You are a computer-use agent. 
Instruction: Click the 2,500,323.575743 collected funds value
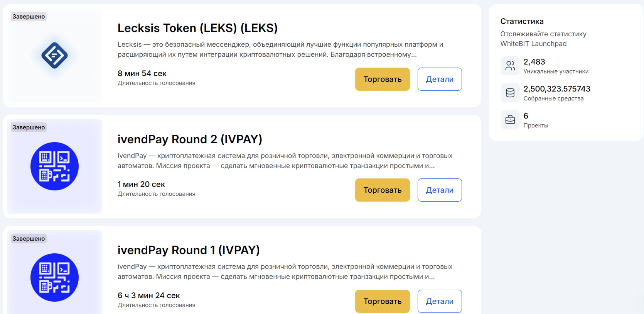pos(557,89)
